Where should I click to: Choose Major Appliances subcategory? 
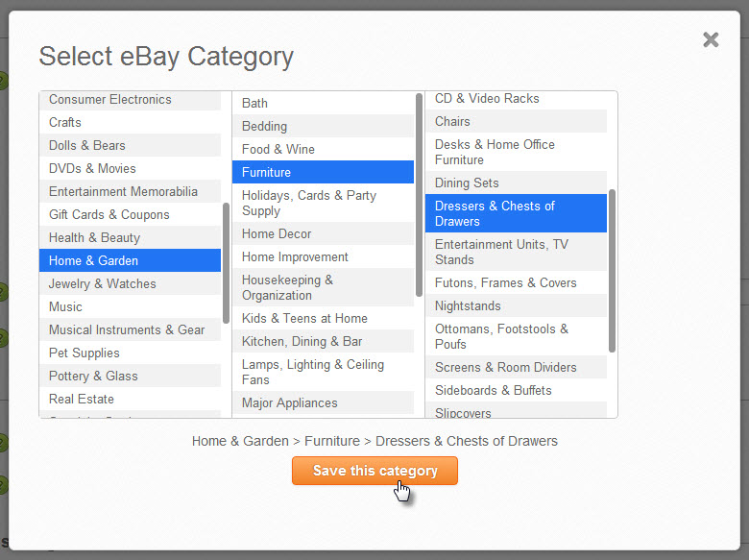(x=289, y=403)
